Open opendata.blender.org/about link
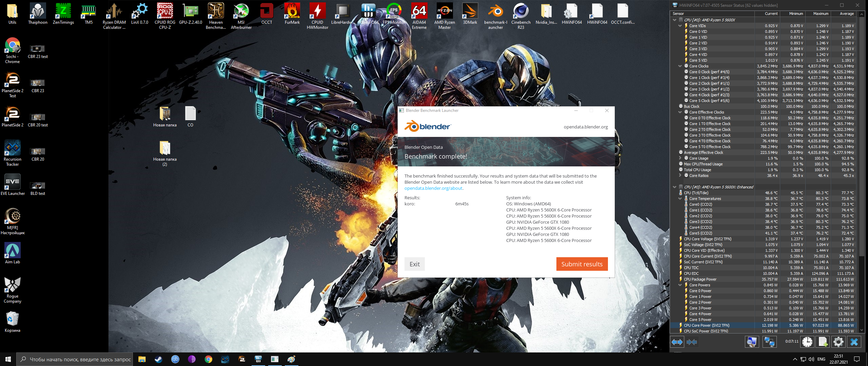This screenshot has height=366, width=868. coord(433,188)
